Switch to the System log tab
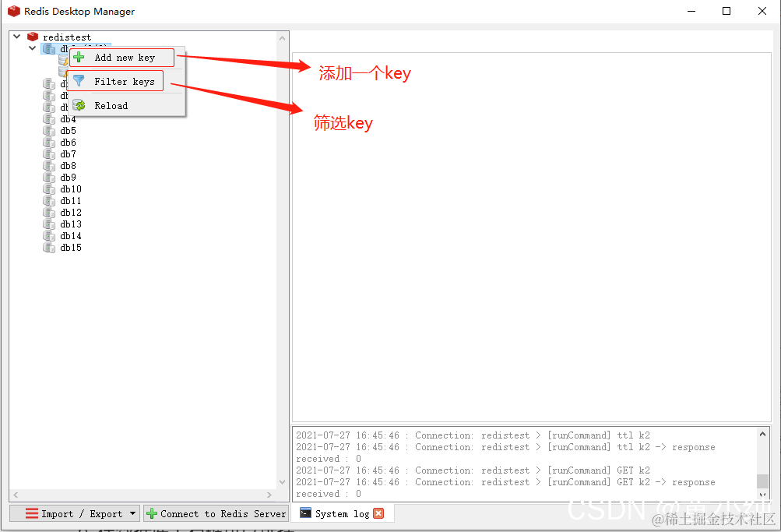 (x=342, y=513)
